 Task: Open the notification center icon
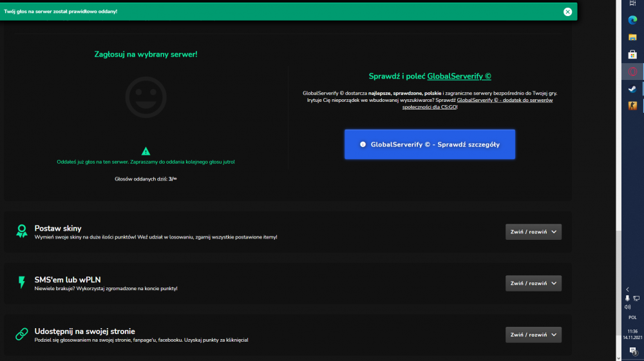(633, 351)
